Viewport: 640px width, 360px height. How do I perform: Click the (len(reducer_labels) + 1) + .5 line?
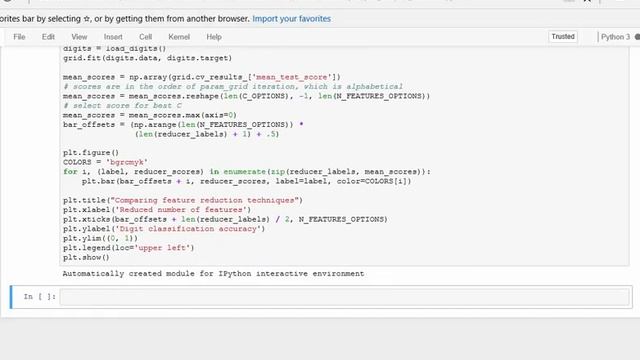point(207,134)
